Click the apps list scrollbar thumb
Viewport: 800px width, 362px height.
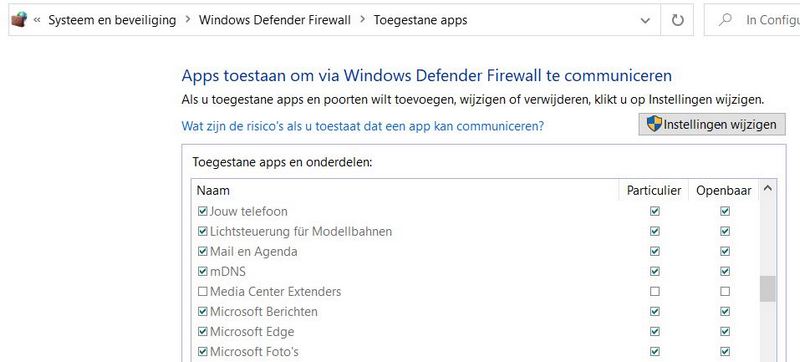[x=767, y=289]
